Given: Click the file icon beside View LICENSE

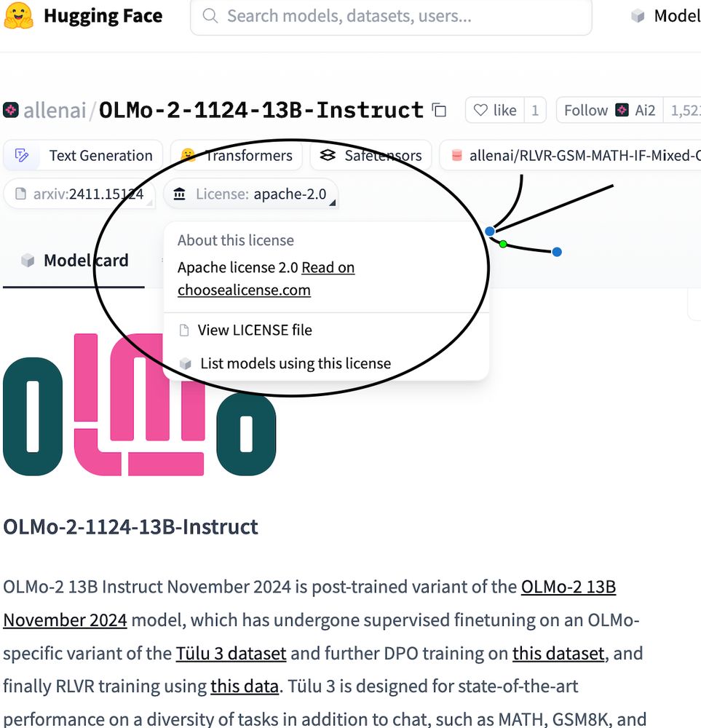Looking at the screenshot, I should (x=184, y=330).
